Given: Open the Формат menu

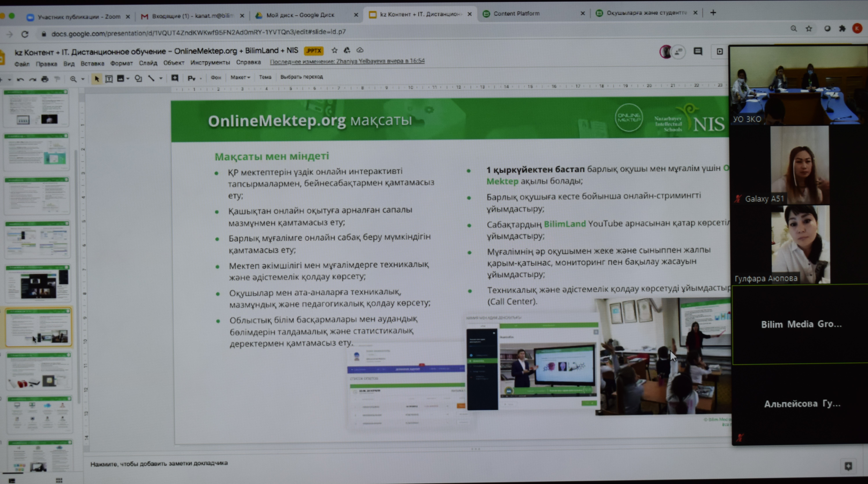Looking at the screenshot, I should [121, 63].
